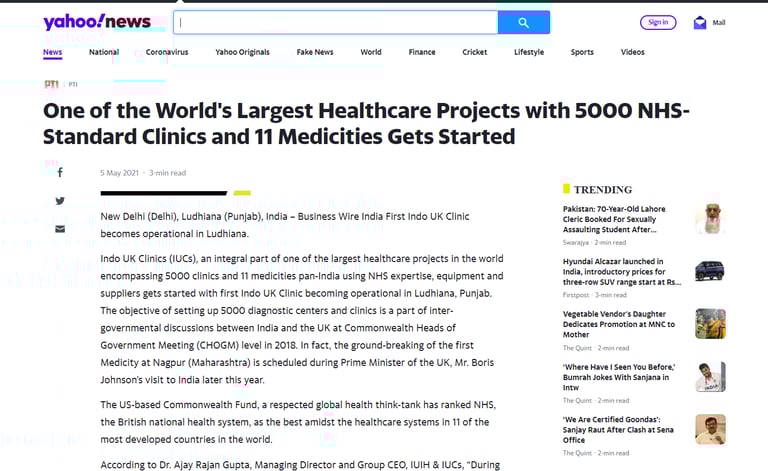
Task: Go to the Sports section
Action: click(x=582, y=52)
